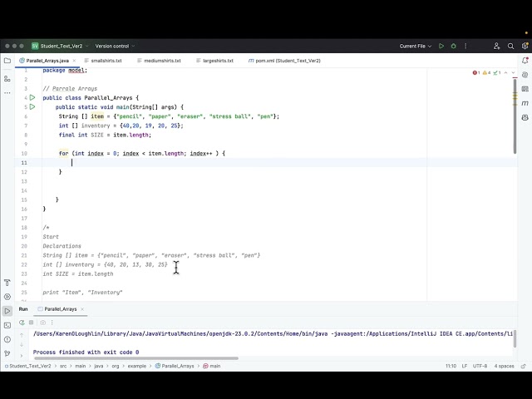
Task: Open the Git tool window icon
Action: click(7, 353)
